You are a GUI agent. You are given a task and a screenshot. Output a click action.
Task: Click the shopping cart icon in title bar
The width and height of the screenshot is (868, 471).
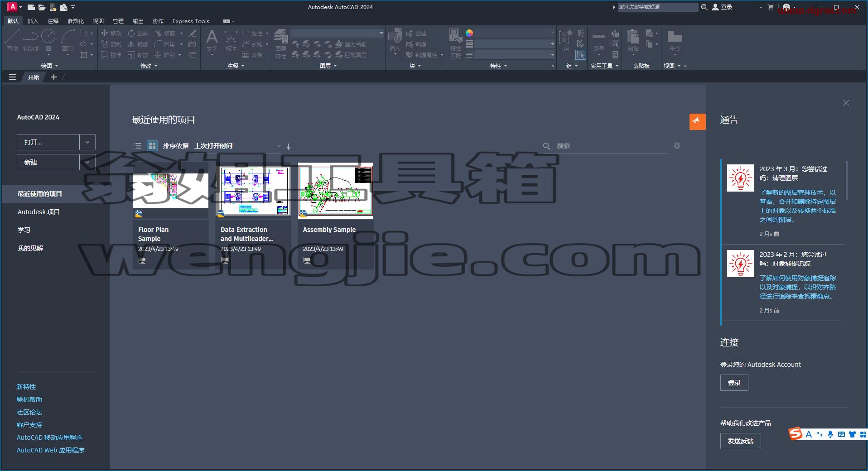point(771,7)
